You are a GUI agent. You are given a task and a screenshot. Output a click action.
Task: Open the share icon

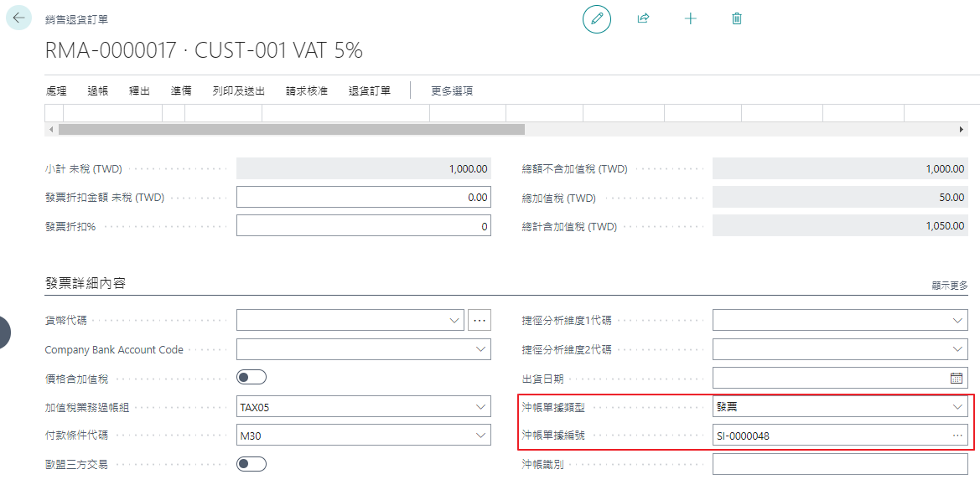click(643, 18)
